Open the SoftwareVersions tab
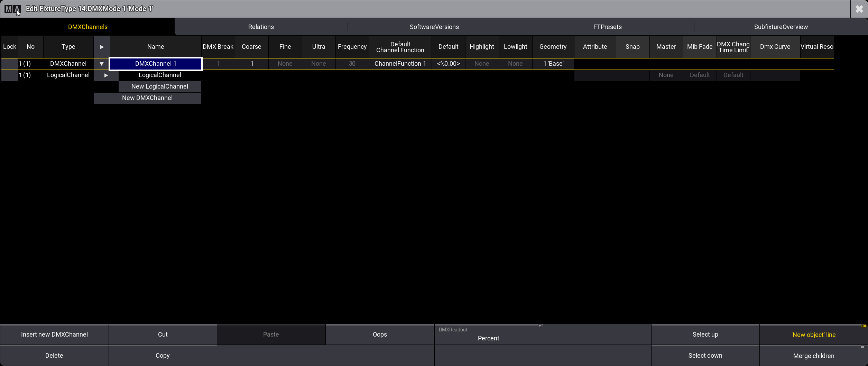This screenshot has width=868, height=366. coord(434,27)
